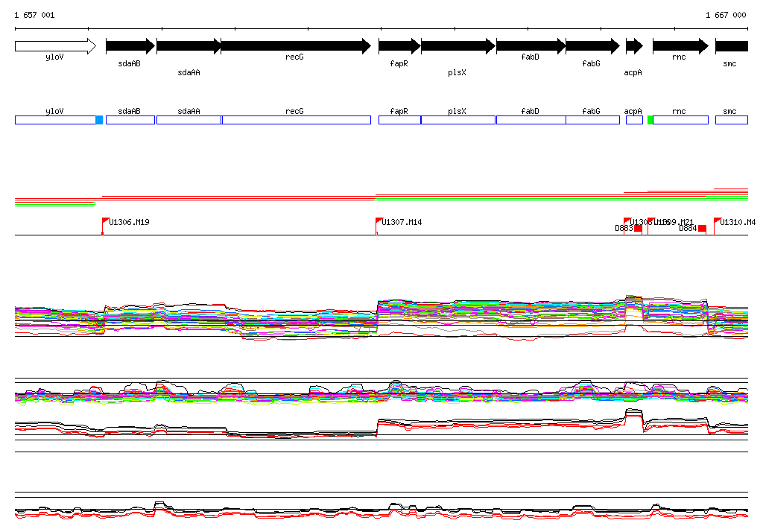Select the U1306.M19 red flag marker
The height and width of the screenshot is (532, 763).
tap(105, 221)
